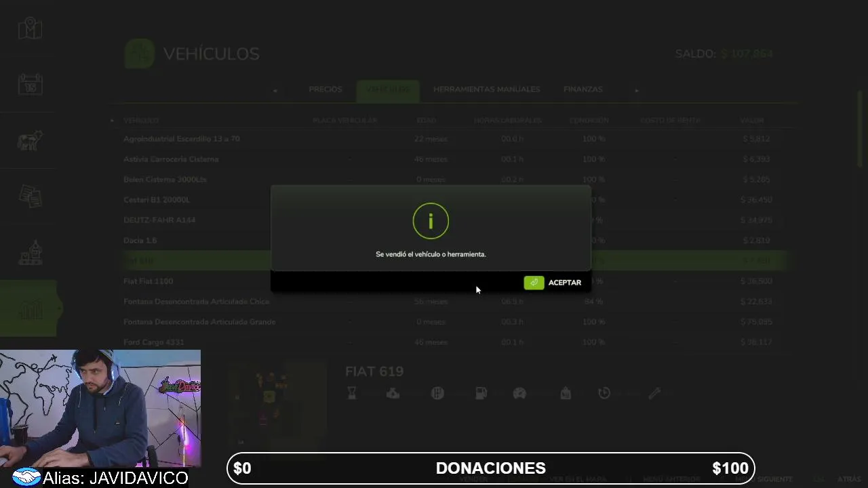Click the VER EN EL MAPA button
The image size is (868, 488).
coord(578,479)
